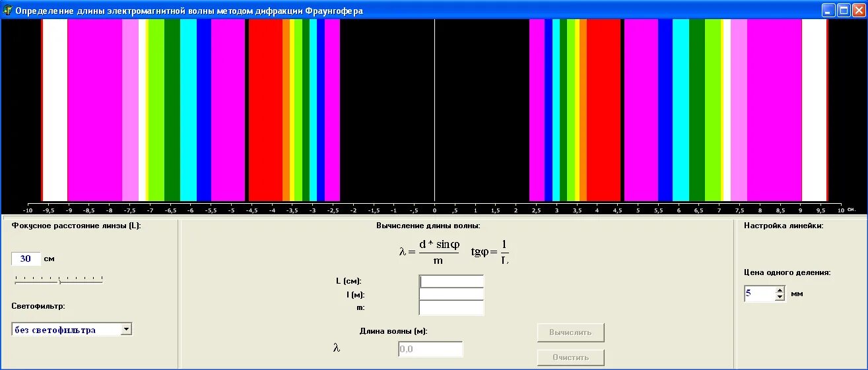The width and height of the screenshot is (868, 370).
Task: Minimize the Fraunhofer diffraction window
Action: (x=828, y=11)
